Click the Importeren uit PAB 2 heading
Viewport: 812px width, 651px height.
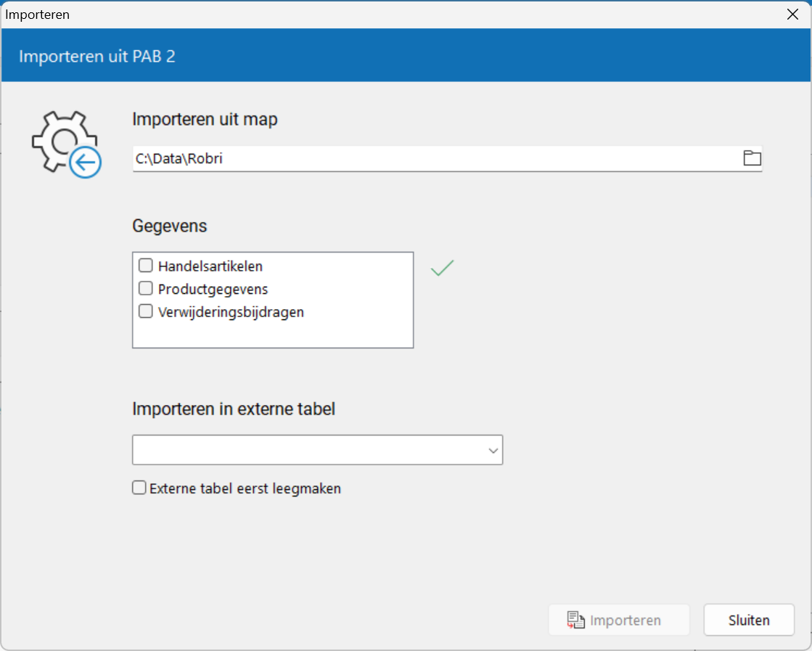click(97, 56)
